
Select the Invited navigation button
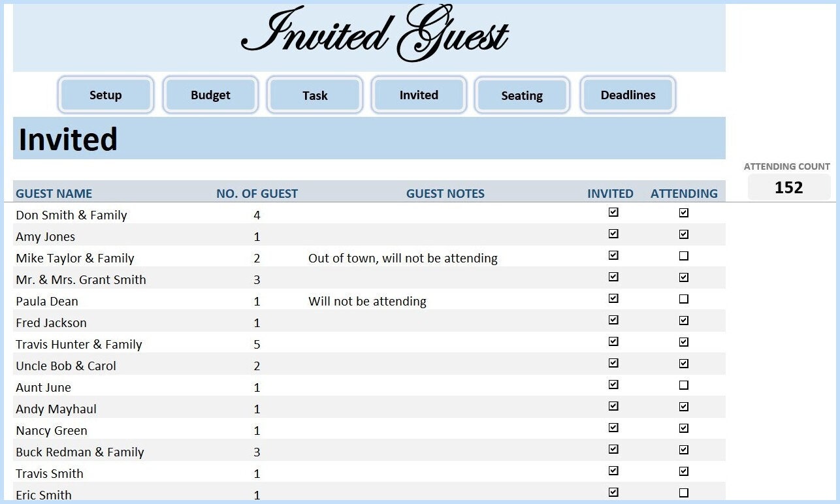coord(419,95)
